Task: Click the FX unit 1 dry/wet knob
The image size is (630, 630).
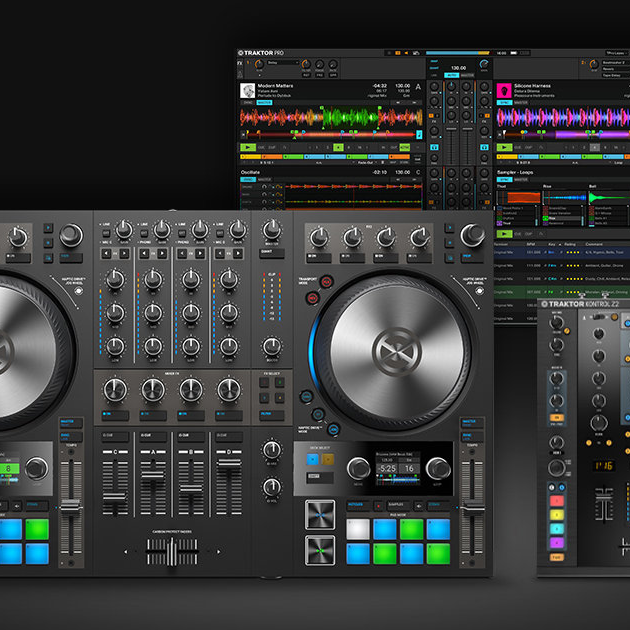Action: (259, 64)
